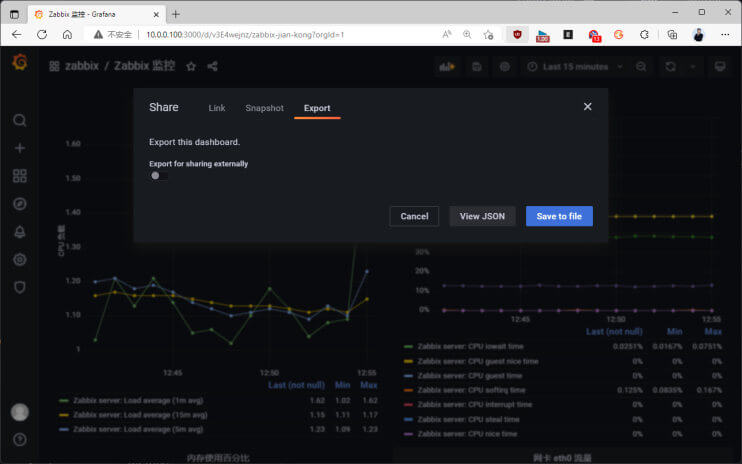Click the zoom out time range icon

(641, 67)
